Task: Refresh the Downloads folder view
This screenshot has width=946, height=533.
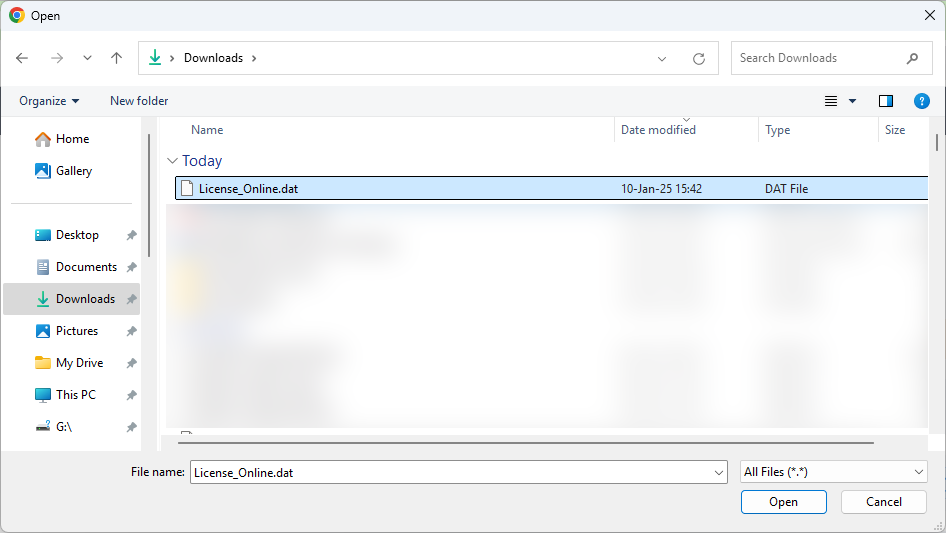Action: 699,59
